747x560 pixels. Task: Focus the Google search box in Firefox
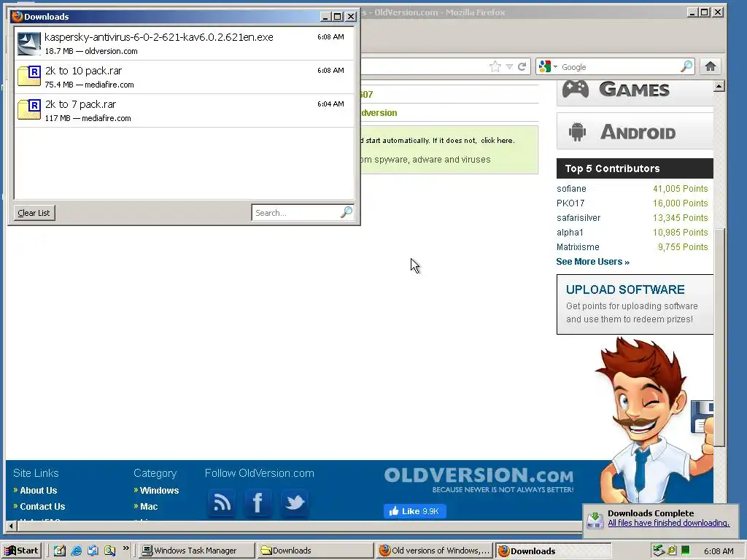click(619, 67)
